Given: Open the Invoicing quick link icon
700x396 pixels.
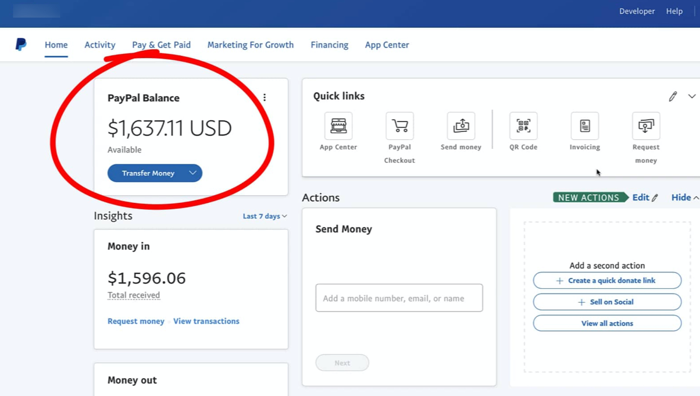Looking at the screenshot, I should click(x=584, y=126).
